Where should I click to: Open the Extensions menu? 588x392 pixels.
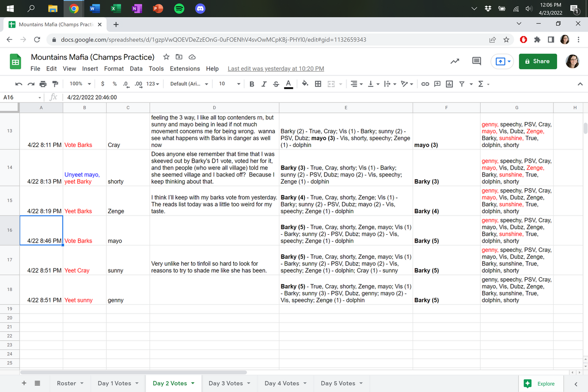point(185,69)
